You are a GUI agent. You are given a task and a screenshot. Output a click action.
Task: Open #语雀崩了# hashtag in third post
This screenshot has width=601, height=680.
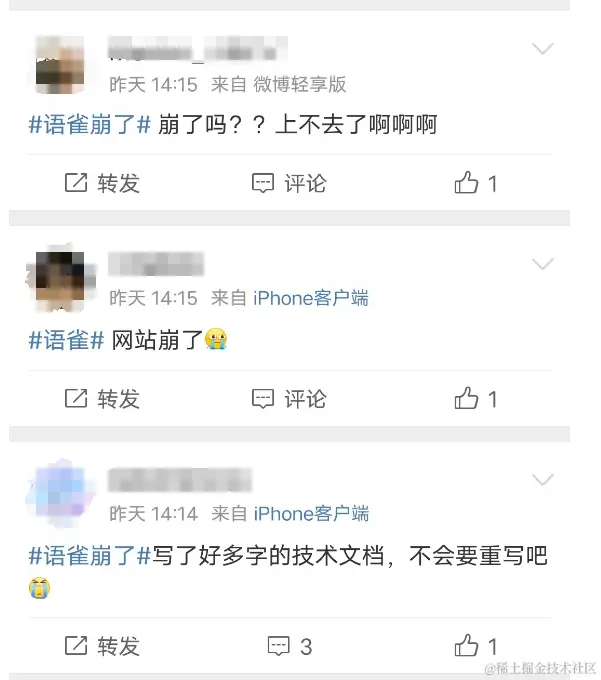90,556
